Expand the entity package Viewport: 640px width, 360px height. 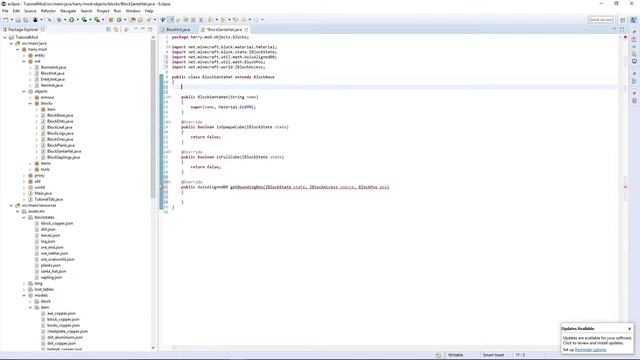tap(24, 55)
